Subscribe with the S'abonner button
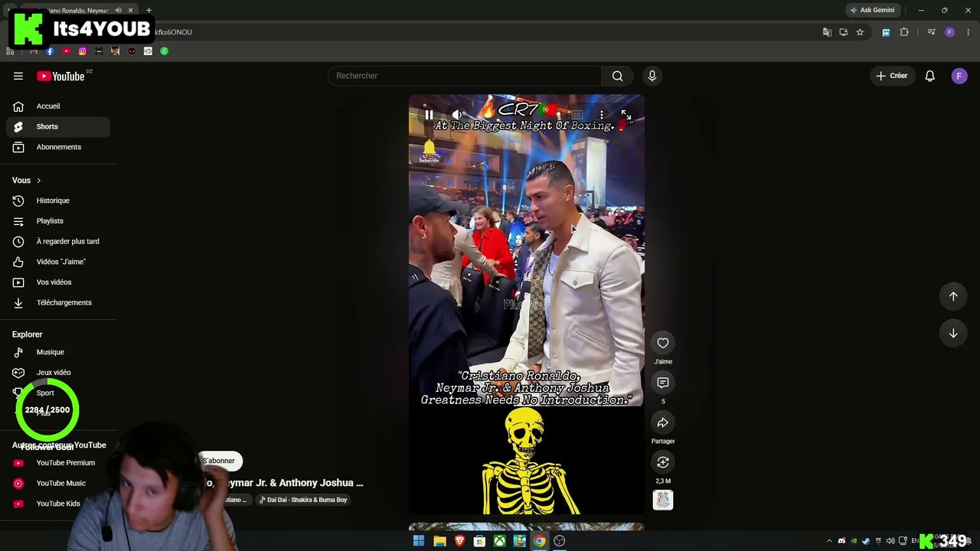Viewport: 980px width, 551px height. (x=219, y=461)
